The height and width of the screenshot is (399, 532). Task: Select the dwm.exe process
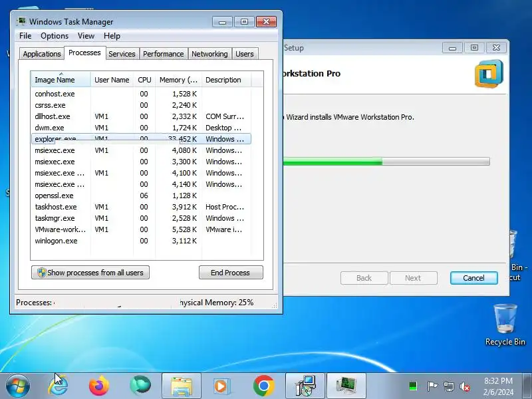click(142, 128)
